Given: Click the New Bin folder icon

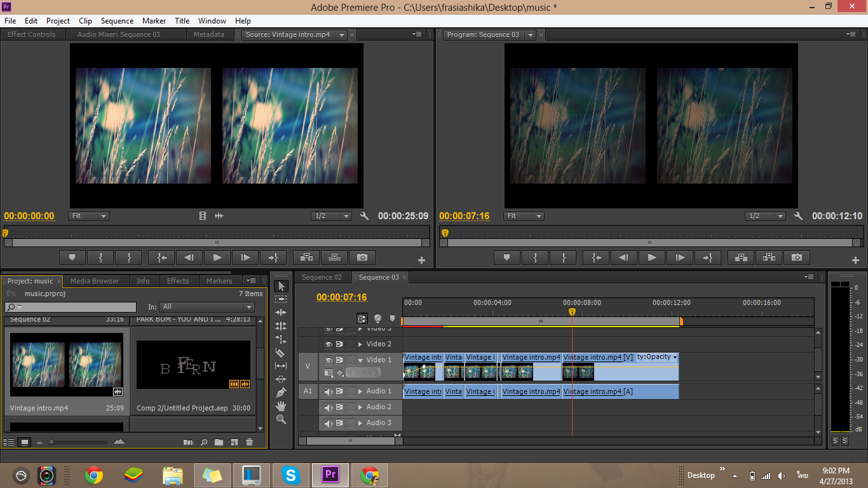Looking at the screenshot, I should [219, 442].
